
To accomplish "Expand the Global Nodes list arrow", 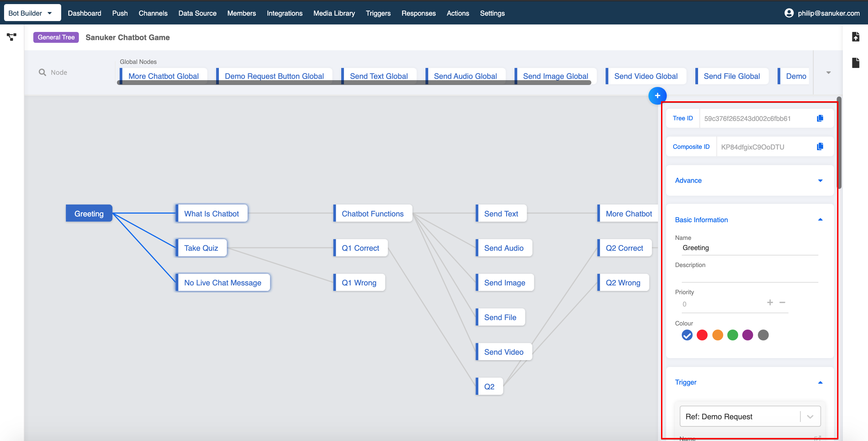I will [x=828, y=72].
